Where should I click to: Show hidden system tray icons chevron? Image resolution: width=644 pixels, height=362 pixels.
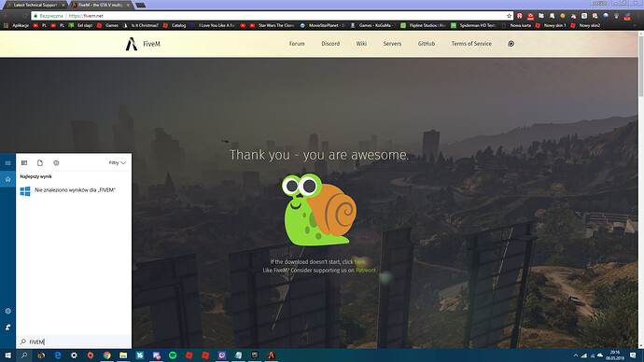click(x=576, y=355)
